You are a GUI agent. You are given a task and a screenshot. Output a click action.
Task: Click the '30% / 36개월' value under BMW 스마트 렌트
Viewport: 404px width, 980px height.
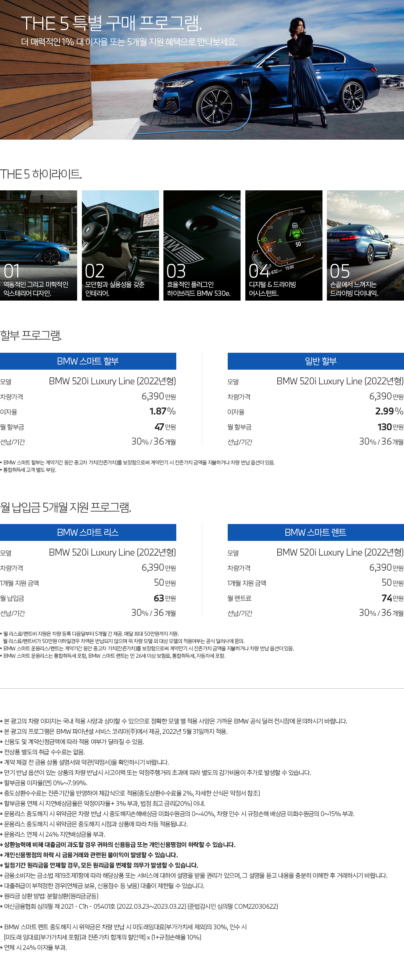382,613
